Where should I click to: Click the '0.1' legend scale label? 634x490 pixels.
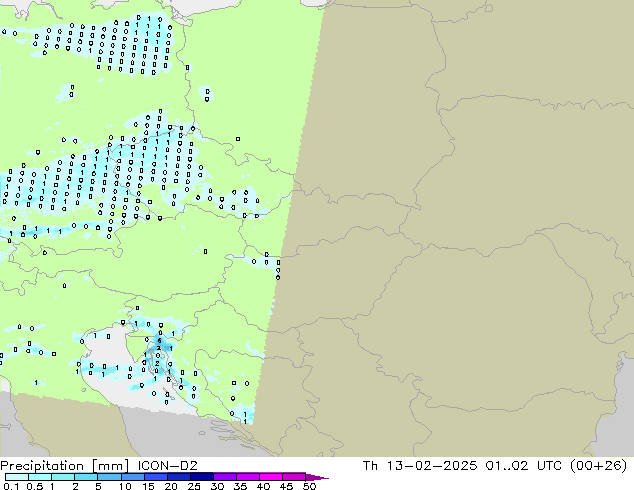11,486
